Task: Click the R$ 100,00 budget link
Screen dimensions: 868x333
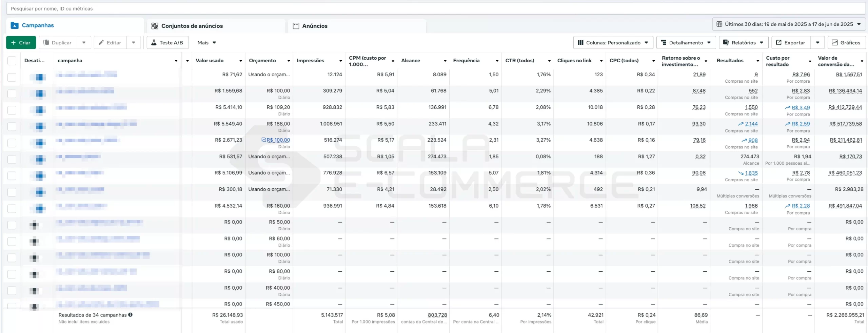Action: [278, 140]
